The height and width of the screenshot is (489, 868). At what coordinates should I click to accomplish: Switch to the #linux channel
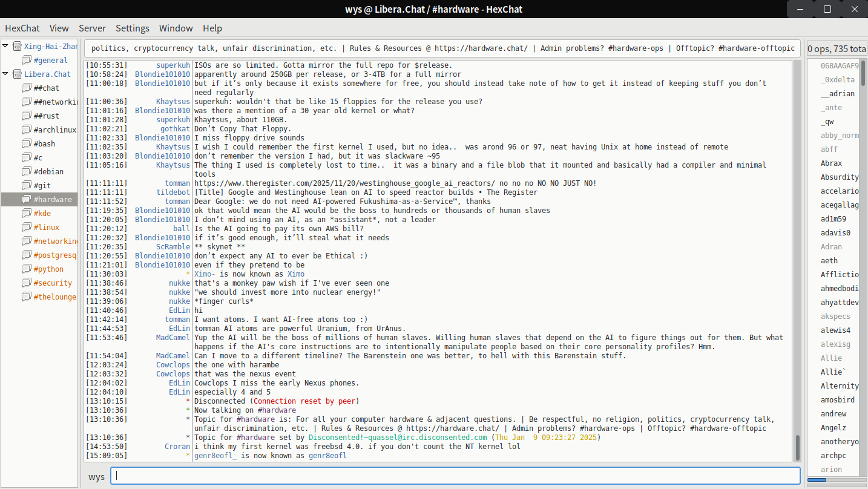point(46,227)
